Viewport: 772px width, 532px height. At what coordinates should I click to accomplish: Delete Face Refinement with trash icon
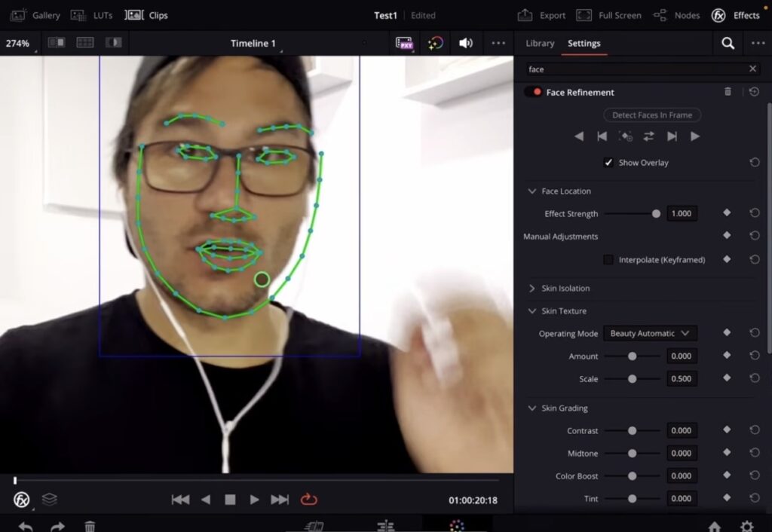coord(728,92)
